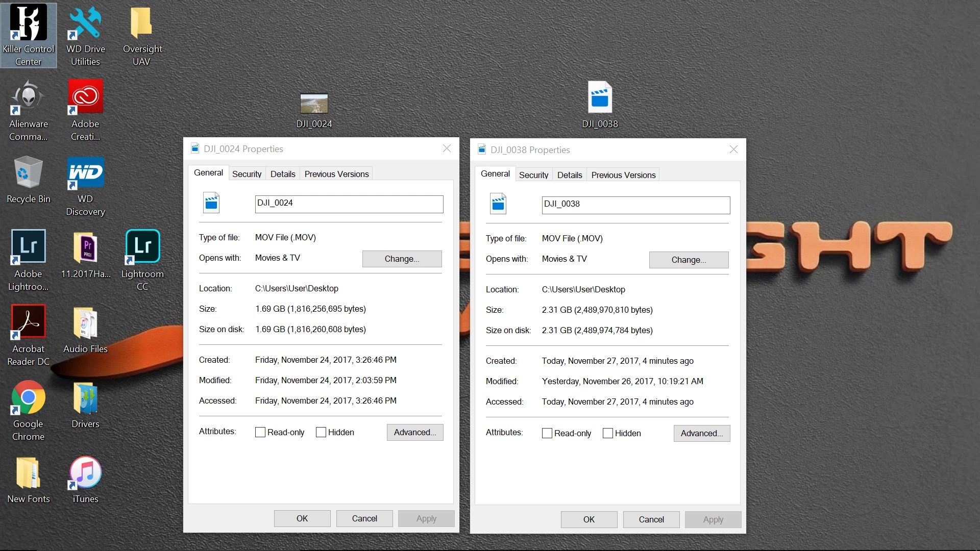
Task: Click the Adobe Creative Cloud shortcut
Action: [85, 97]
